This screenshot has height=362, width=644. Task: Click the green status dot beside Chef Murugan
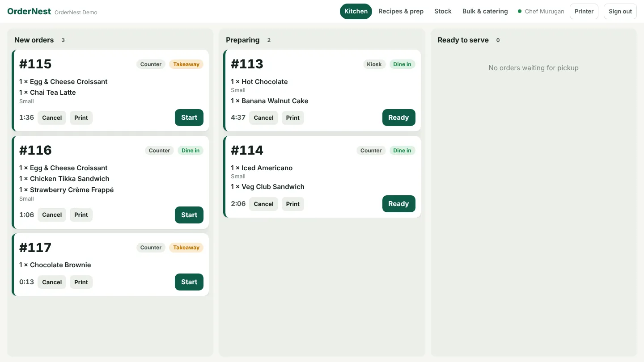[x=520, y=11]
